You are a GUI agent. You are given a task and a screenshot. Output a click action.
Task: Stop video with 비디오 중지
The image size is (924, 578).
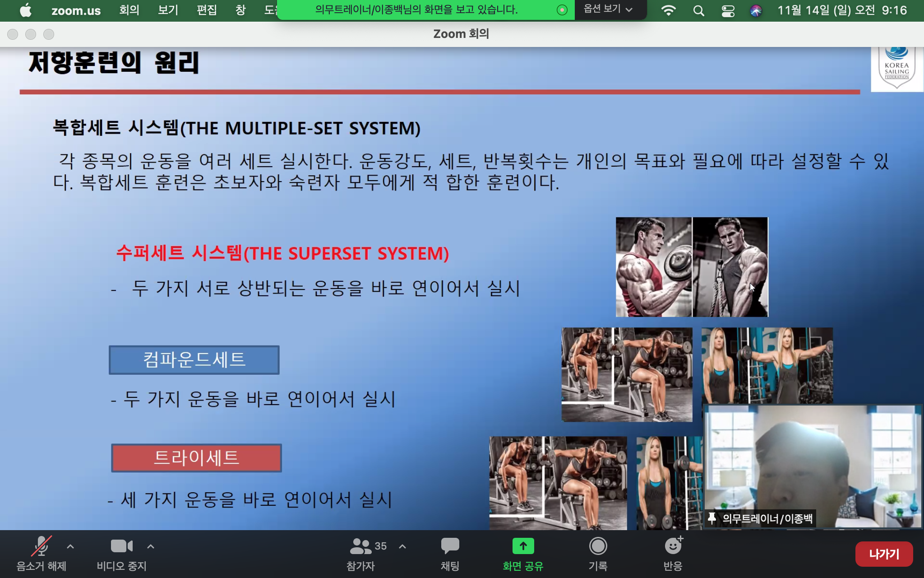pyautogui.click(x=121, y=554)
